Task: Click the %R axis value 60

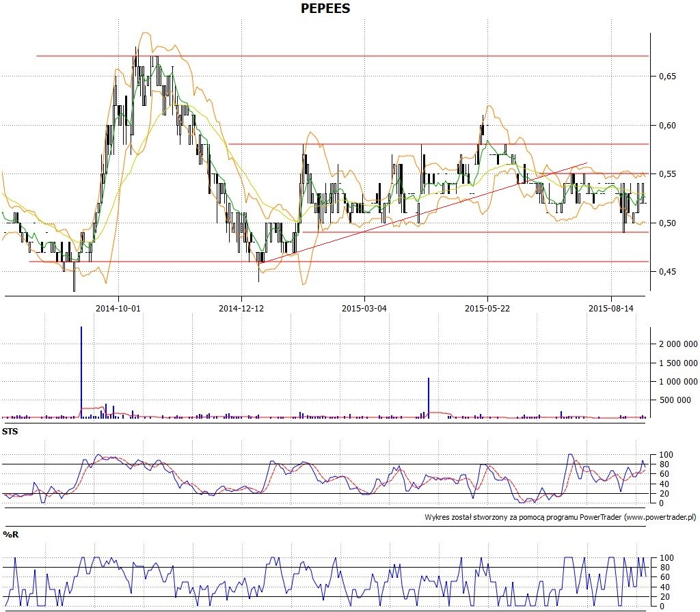Action: click(x=664, y=577)
